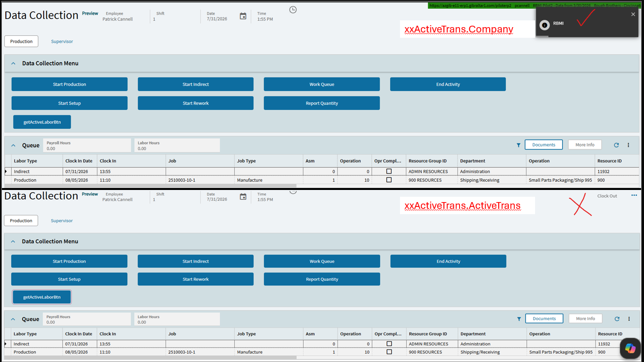
Task: Refresh the Queue grid in the Company screen
Action: pos(616,145)
